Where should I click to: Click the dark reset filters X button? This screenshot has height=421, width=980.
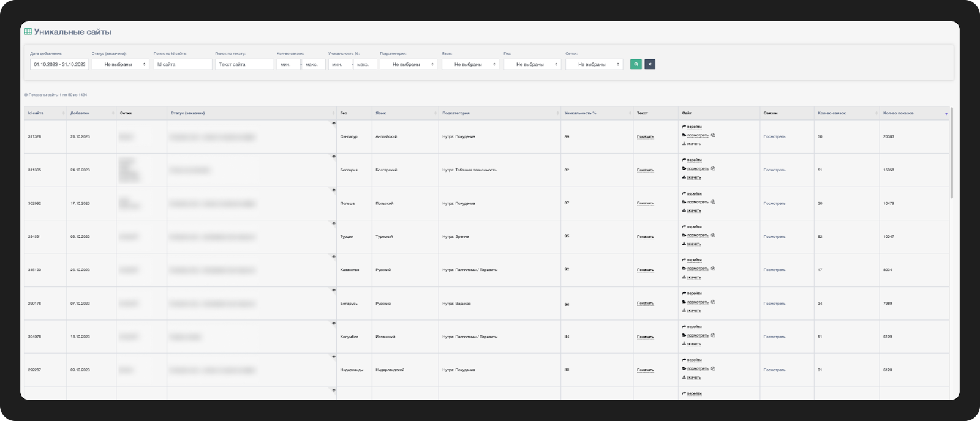(650, 64)
